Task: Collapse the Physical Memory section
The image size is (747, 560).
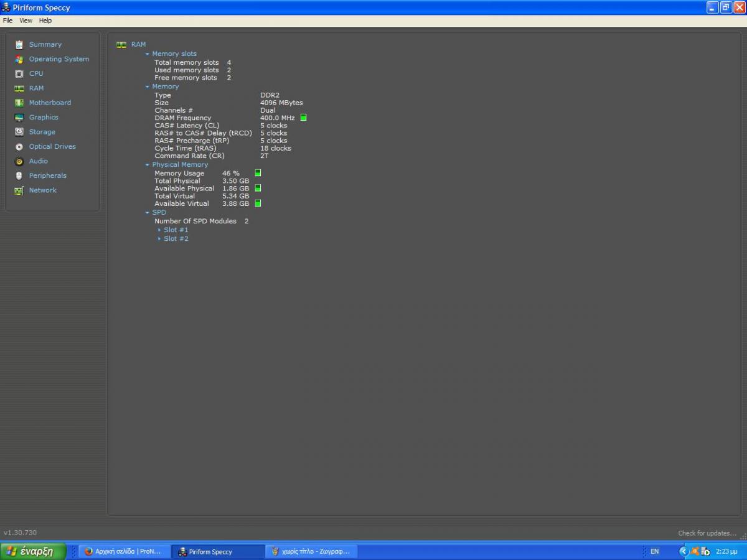Action: (148, 165)
